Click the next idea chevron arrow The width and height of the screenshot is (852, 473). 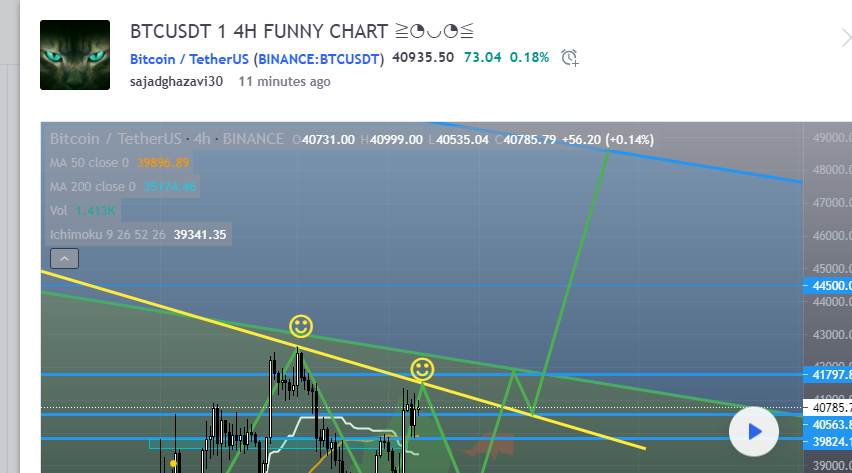[x=844, y=38]
